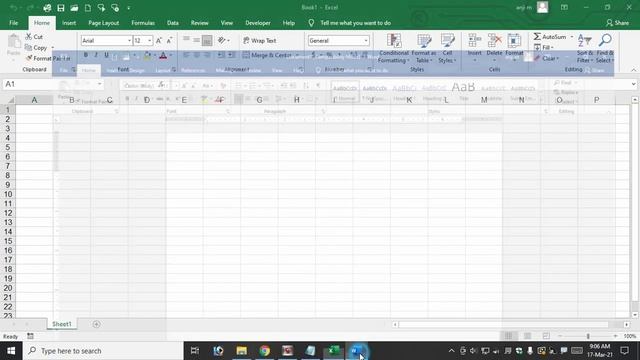
Task: Click the New blank document icon in quick access toolbar
Action: (x=88, y=8)
